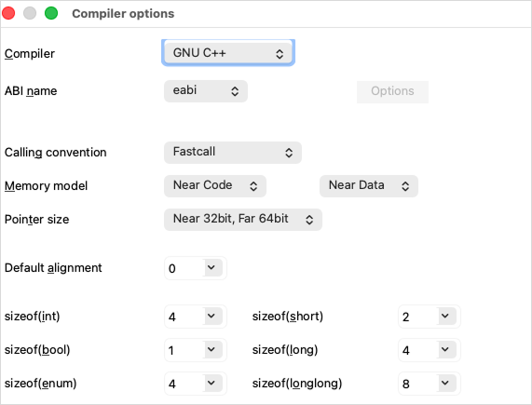The width and height of the screenshot is (532, 405).
Task: Open the Near Data memory model dropdown
Action: pyautogui.click(x=369, y=185)
